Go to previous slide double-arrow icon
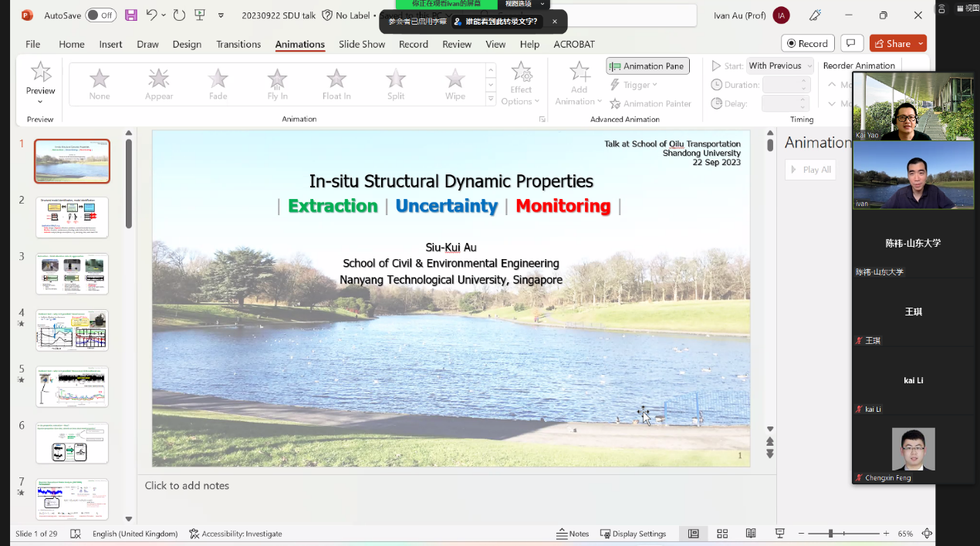Screen dimensions: 980x546 769,442
